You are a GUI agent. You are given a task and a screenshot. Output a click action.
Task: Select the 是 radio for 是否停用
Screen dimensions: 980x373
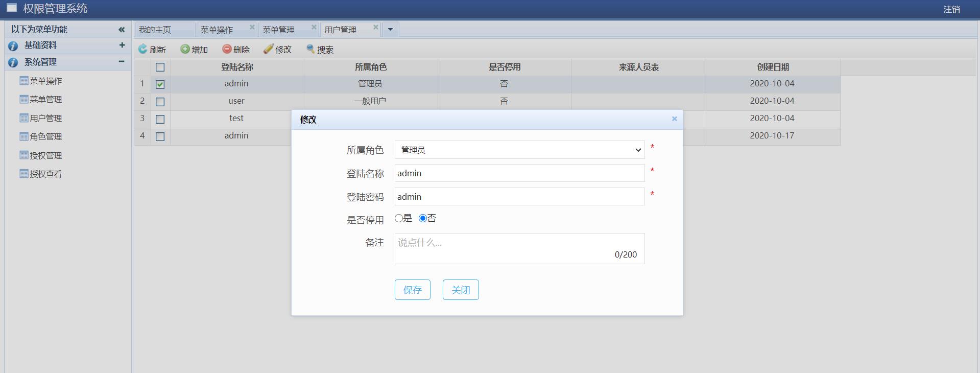point(399,218)
